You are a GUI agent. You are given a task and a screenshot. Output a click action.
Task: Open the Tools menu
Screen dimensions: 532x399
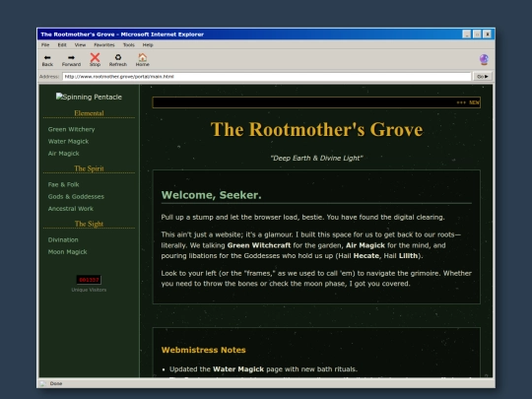point(129,44)
